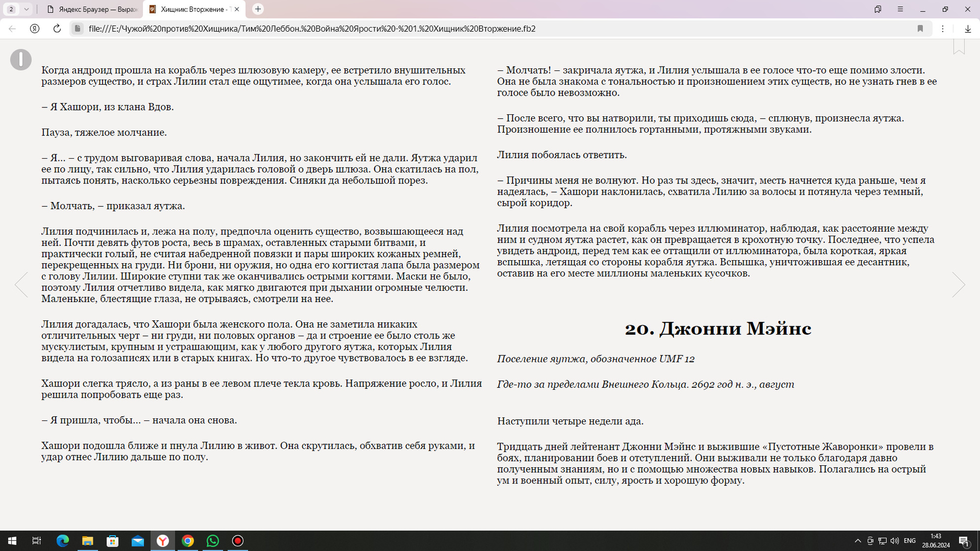The height and width of the screenshot is (551, 980).
Task: Open page options three-dot menu
Action: [943, 29]
